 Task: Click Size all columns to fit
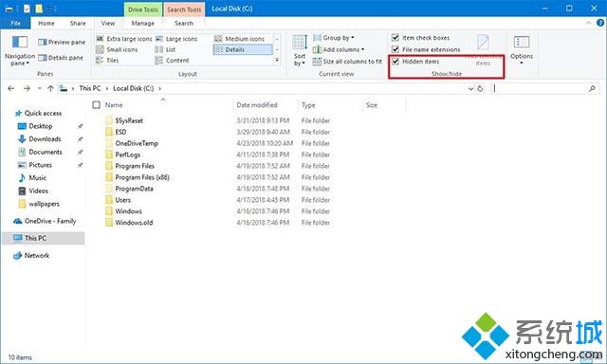click(347, 62)
